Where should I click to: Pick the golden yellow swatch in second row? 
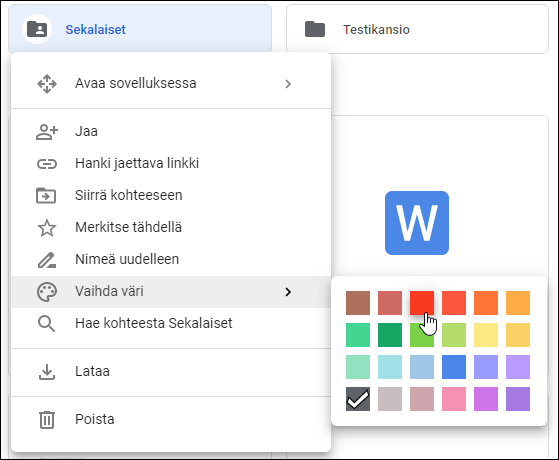pyautogui.click(x=518, y=335)
